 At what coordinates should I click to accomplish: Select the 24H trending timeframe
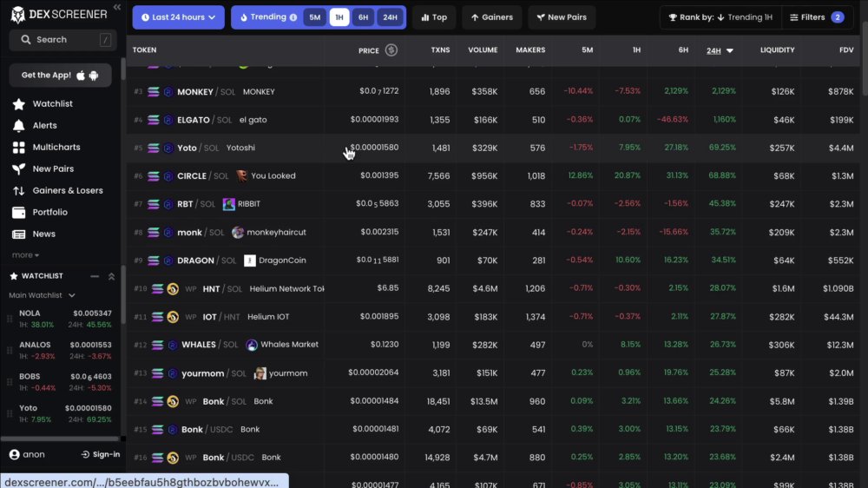[390, 17]
